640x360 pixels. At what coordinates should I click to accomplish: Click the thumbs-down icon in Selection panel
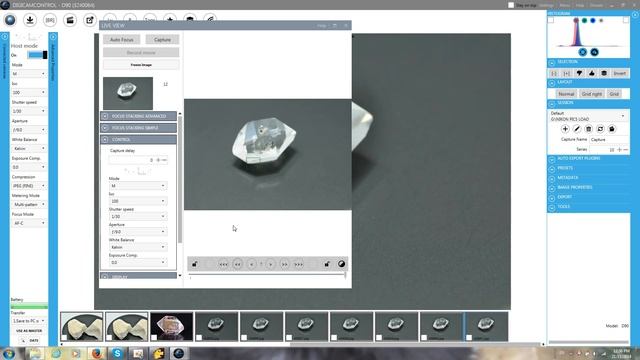click(x=579, y=73)
